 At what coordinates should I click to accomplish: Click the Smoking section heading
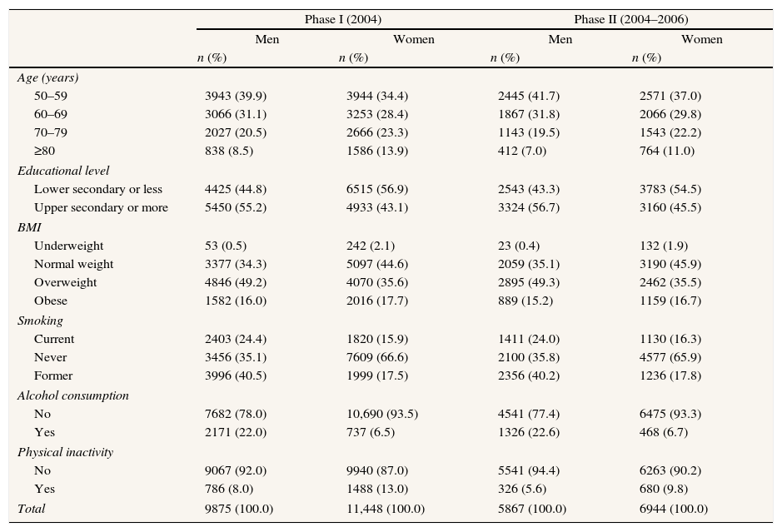(x=40, y=321)
